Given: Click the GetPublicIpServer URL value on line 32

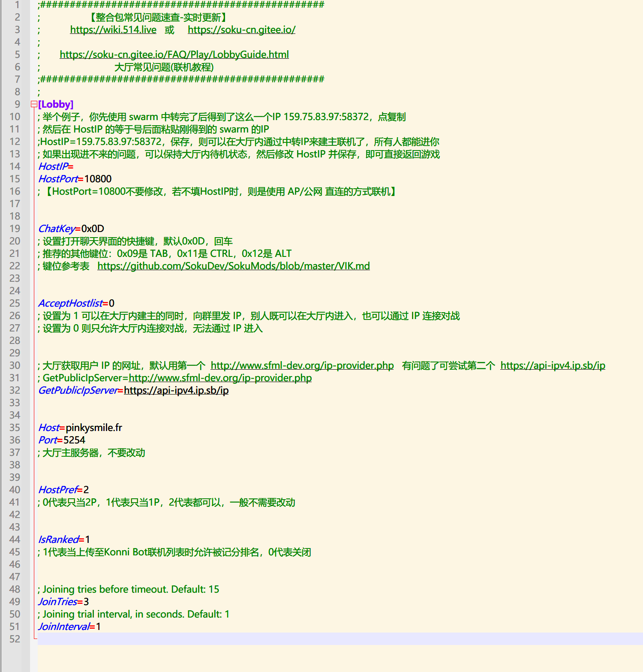Looking at the screenshot, I should point(176,390).
